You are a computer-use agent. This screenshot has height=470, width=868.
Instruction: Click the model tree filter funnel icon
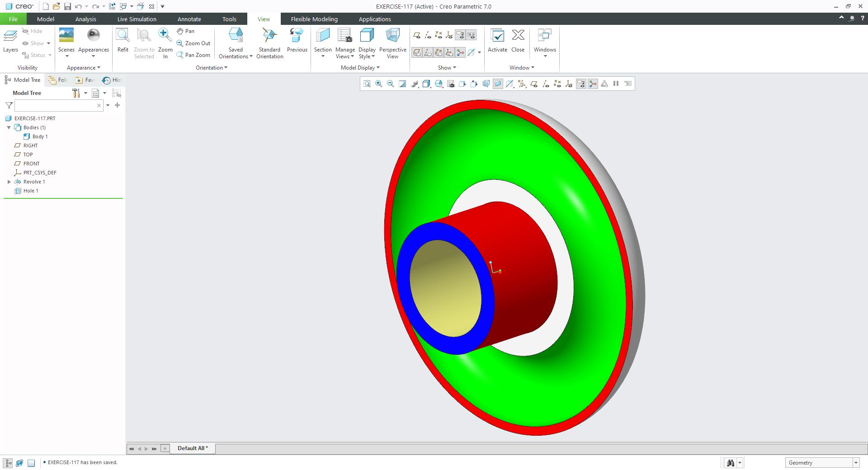[x=9, y=105]
